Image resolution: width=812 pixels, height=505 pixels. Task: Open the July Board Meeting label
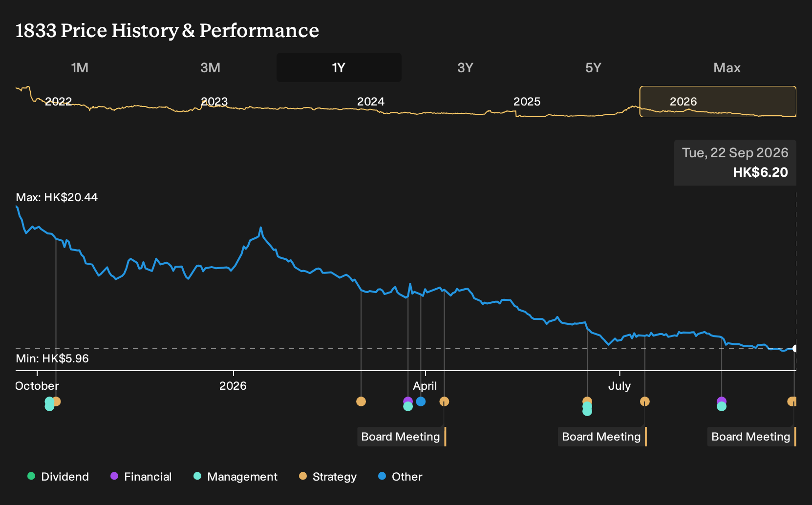(602, 437)
